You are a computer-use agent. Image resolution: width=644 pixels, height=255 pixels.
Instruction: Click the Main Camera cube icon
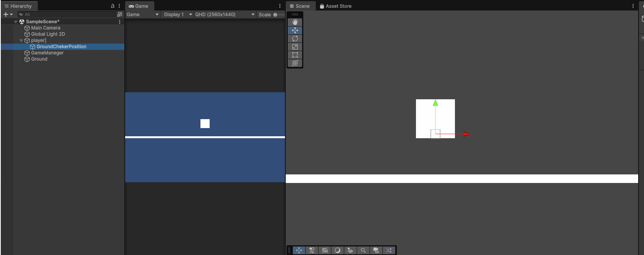click(27, 28)
